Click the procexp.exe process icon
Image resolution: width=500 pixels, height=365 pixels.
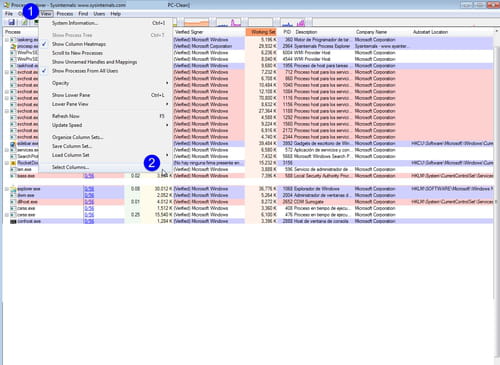13,46
